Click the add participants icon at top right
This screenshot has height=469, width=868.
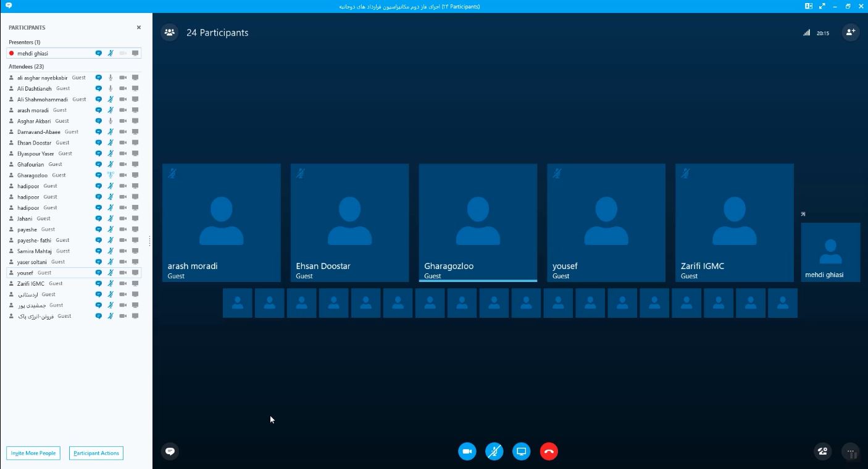[851, 33]
